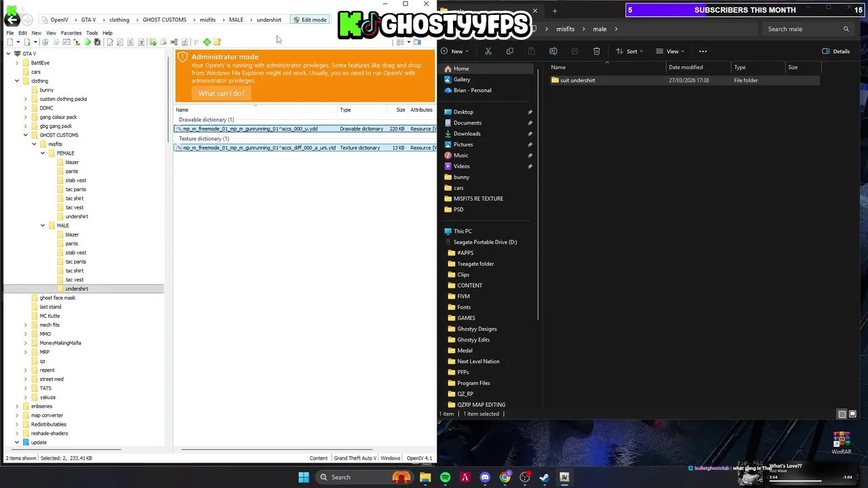Toggle the Details pane in File Explorer
This screenshot has height=488, width=868.
835,51
